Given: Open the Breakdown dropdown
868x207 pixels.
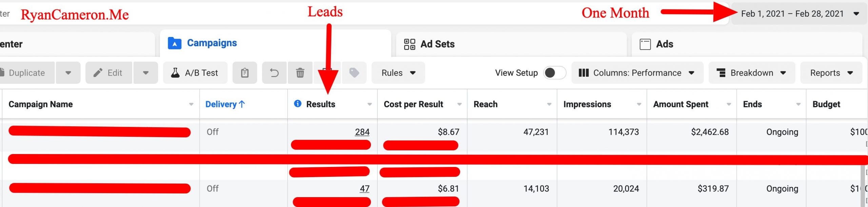Looking at the screenshot, I should pyautogui.click(x=751, y=73).
